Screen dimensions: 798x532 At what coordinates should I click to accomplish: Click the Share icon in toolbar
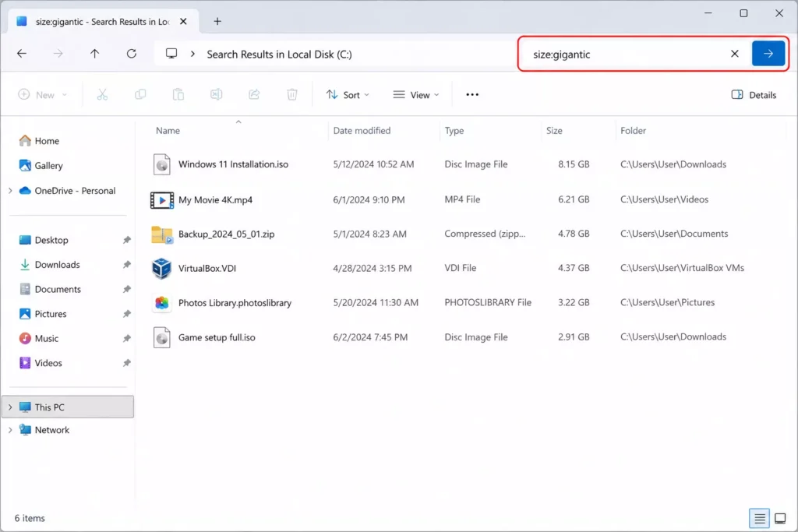[254, 94]
